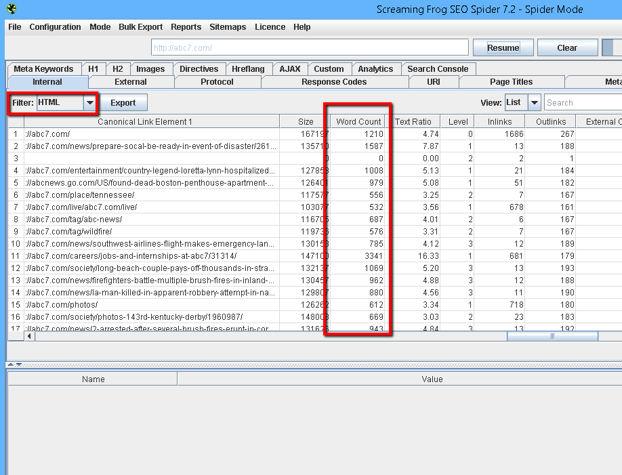Image resolution: width=622 pixels, height=475 pixels.
Task: Select the tag/wildfire row
Action: click(315, 232)
